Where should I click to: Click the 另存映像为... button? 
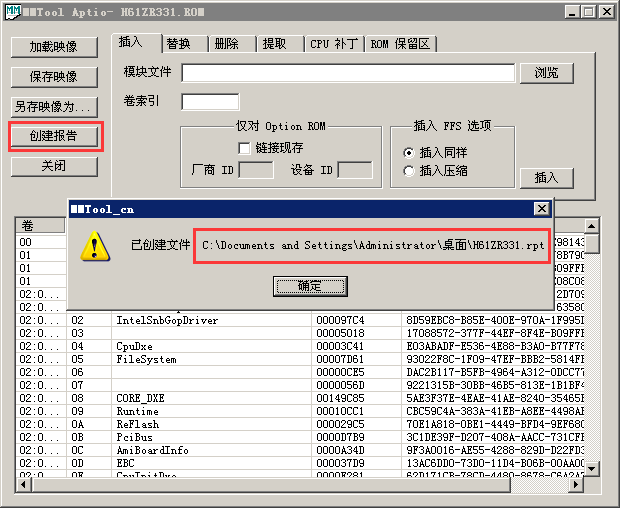click(54, 107)
